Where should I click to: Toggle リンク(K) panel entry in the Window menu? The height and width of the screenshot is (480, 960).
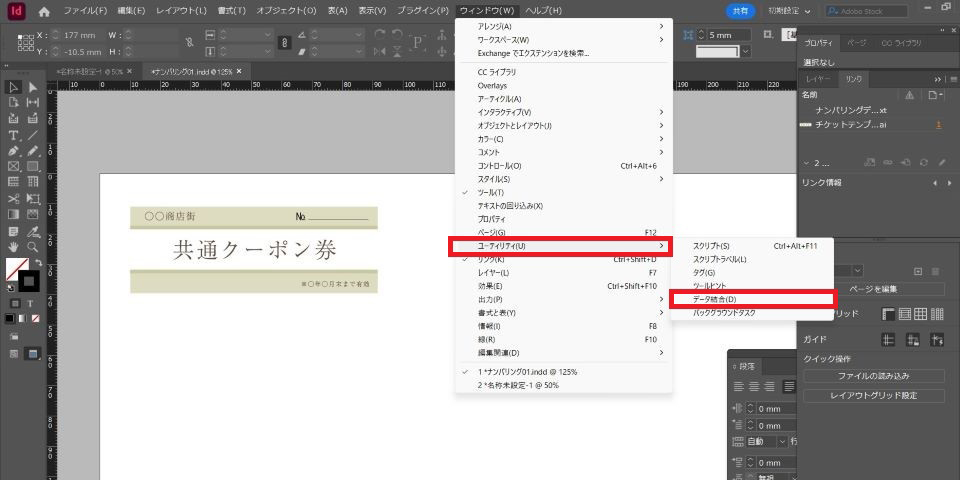(491, 259)
